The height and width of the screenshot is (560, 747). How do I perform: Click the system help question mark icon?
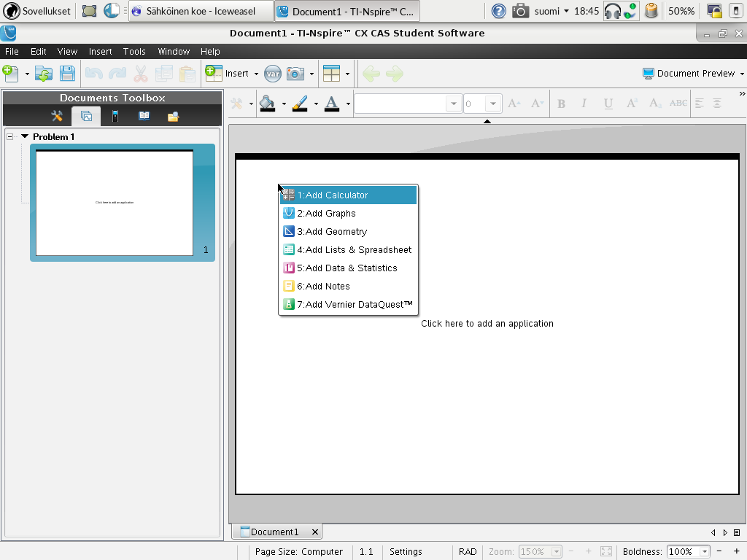point(498,11)
